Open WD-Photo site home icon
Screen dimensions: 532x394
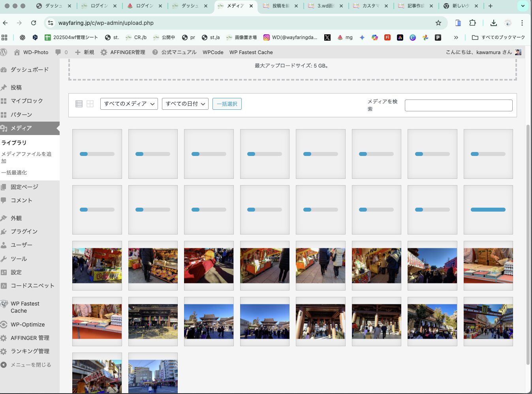[17, 52]
